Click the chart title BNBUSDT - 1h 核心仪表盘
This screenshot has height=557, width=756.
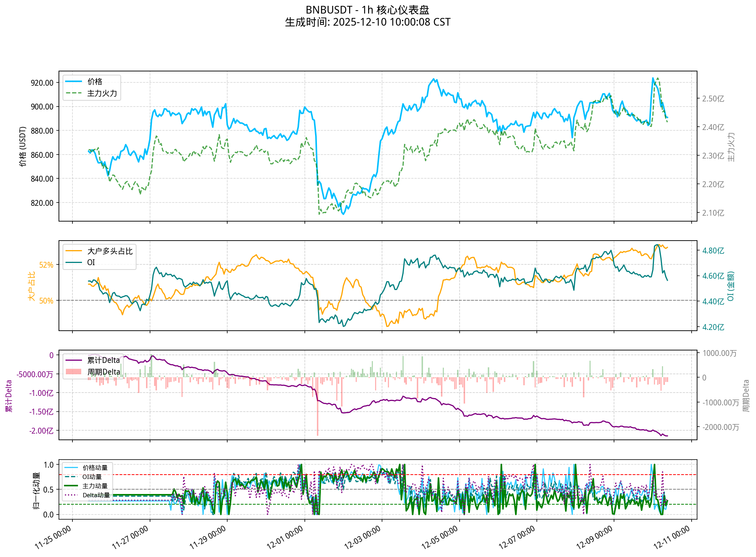click(367, 10)
